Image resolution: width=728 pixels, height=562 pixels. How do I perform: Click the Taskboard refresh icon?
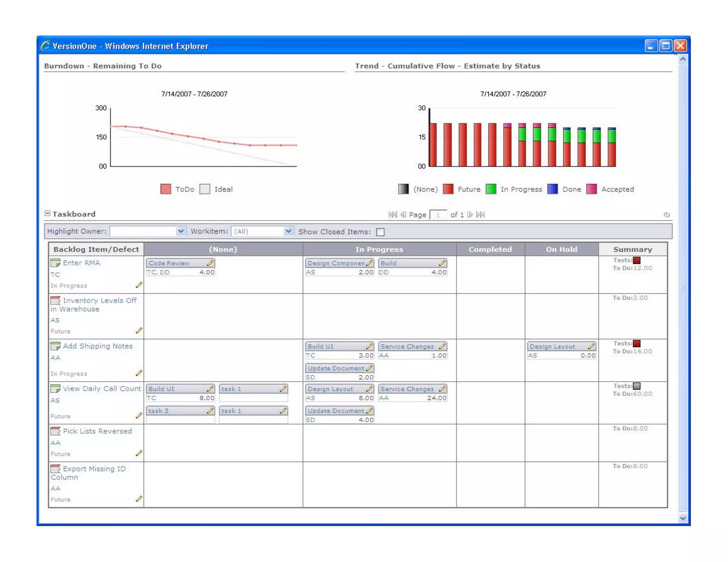pos(667,215)
